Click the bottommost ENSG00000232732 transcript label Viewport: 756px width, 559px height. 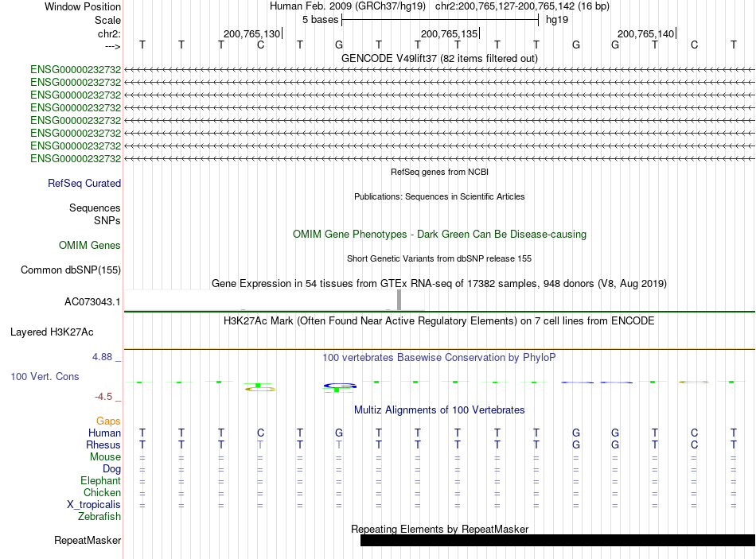(x=76, y=158)
